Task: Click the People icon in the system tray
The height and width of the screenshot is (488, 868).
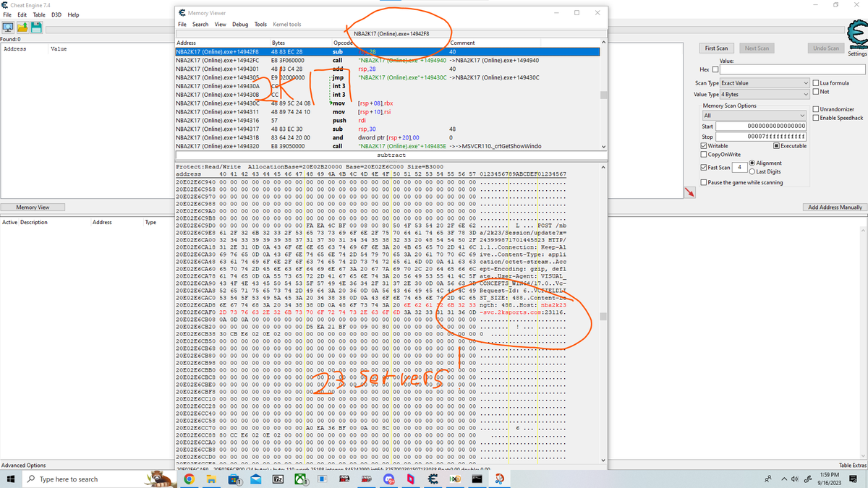Action: [x=767, y=479]
